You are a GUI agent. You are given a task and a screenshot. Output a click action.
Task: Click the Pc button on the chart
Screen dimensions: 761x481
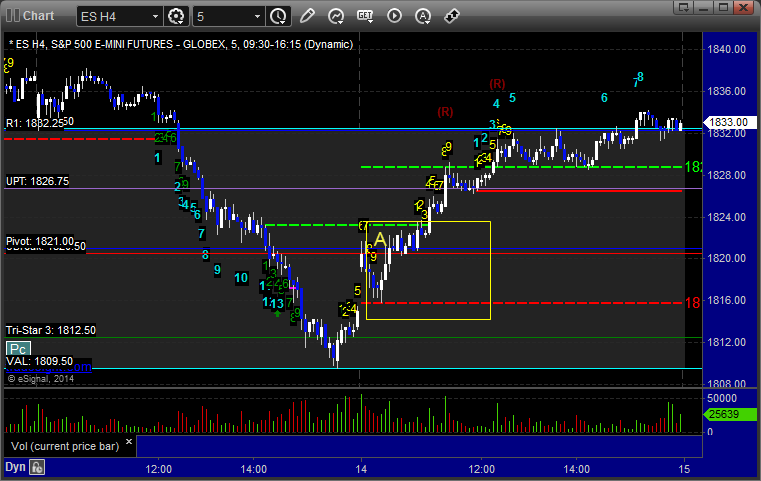18,349
